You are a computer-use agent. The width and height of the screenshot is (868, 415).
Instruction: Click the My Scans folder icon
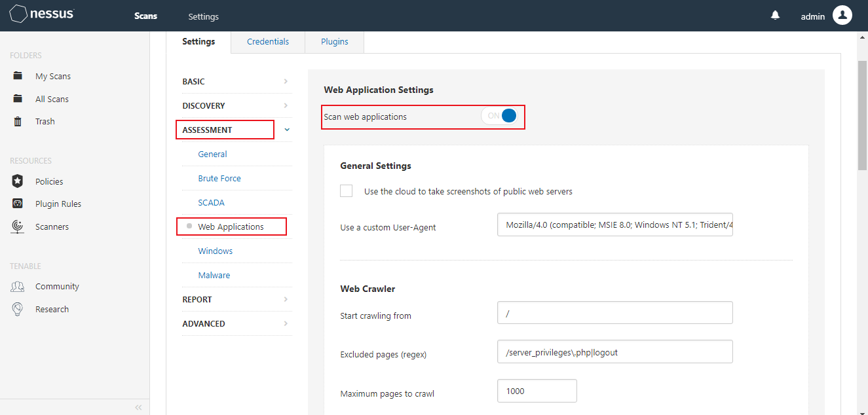pyautogui.click(x=18, y=76)
